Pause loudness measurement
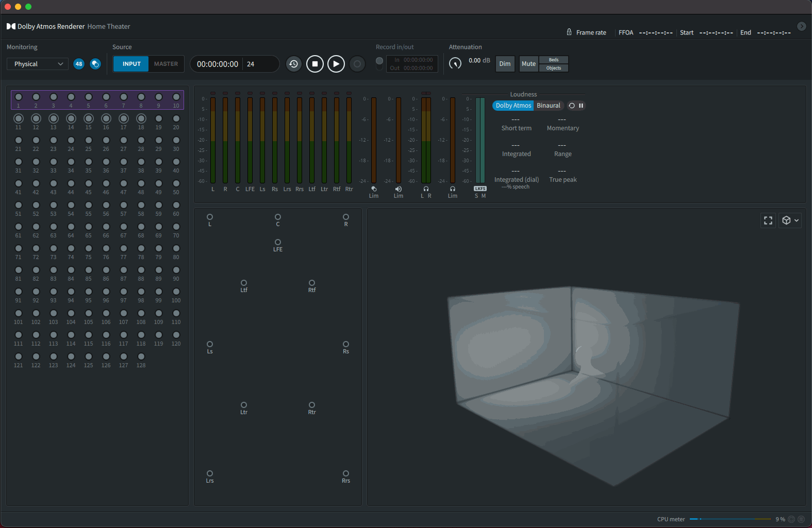Image resolution: width=812 pixels, height=528 pixels. (x=581, y=106)
